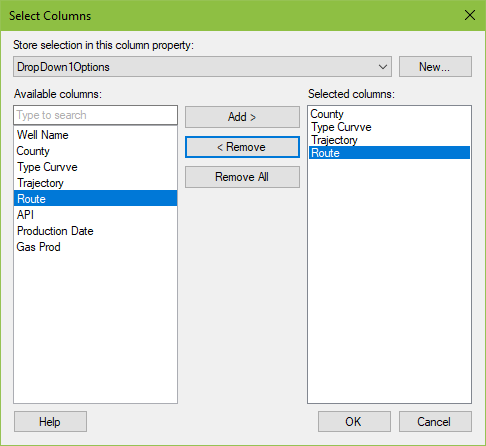Select County in Available columns list
Screen dimensions: 486x446
[x=95, y=151]
